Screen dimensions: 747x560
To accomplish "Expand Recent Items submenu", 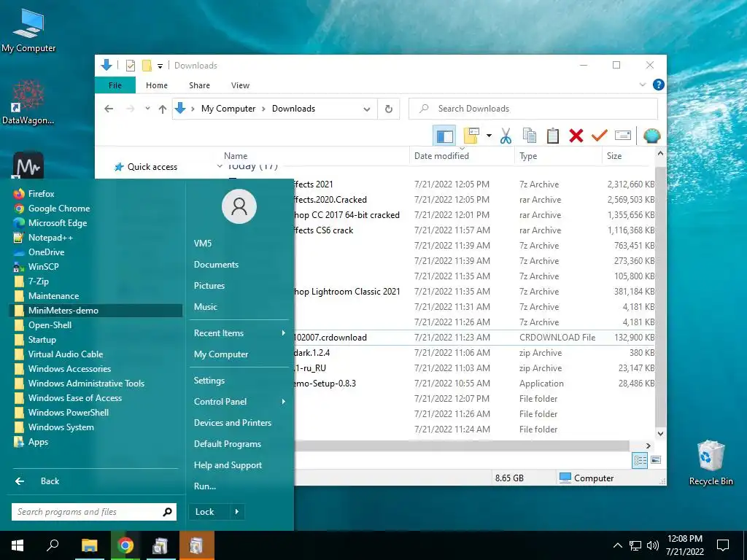I will click(x=239, y=333).
